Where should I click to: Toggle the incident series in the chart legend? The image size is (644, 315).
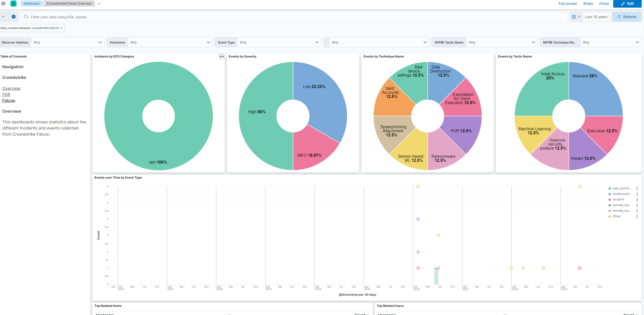coord(618,199)
